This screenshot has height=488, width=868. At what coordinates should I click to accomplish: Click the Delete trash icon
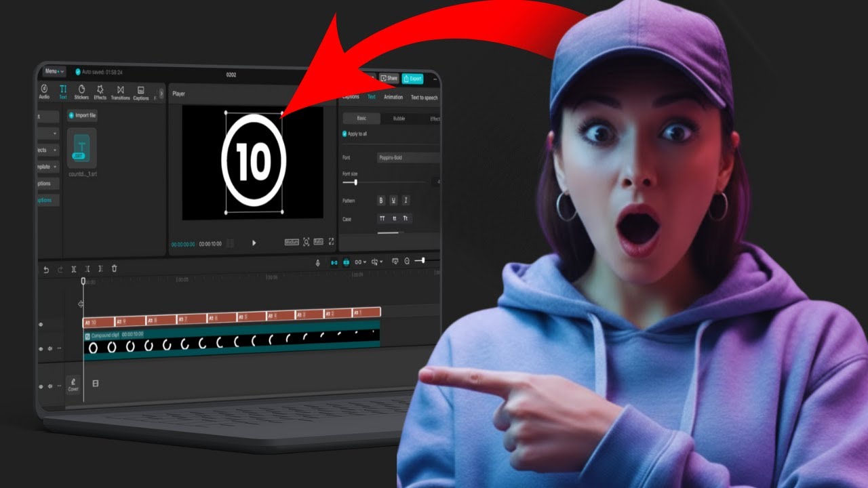[114, 269]
